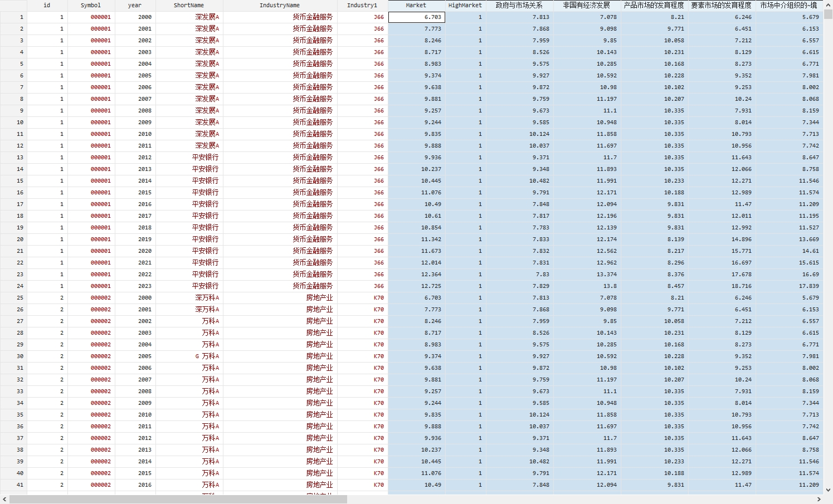Click Market value 10.61 in row 18
The width and height of the screenshot is (833, 504).
tap(417, 216)
